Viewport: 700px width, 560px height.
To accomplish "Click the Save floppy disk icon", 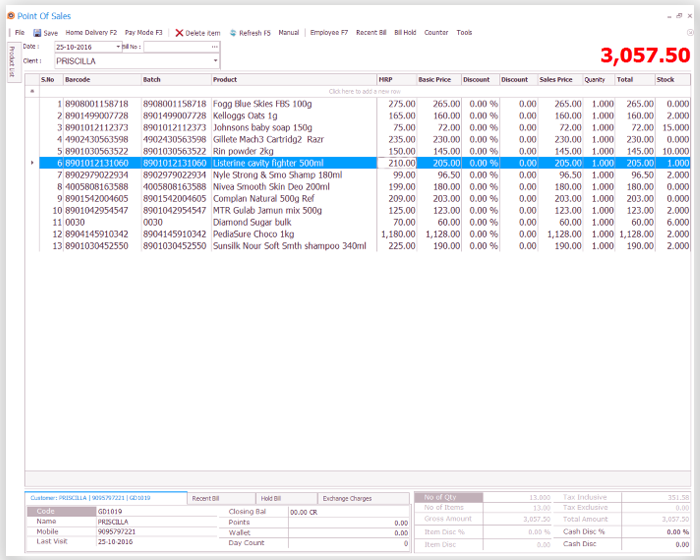I will (x=37, y=33).
